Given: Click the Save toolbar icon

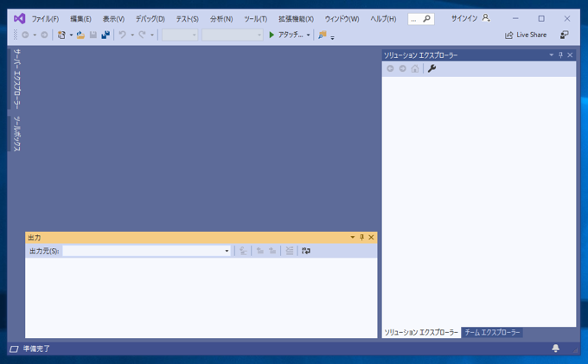Looking at the screenshot, I should (93, 35).
